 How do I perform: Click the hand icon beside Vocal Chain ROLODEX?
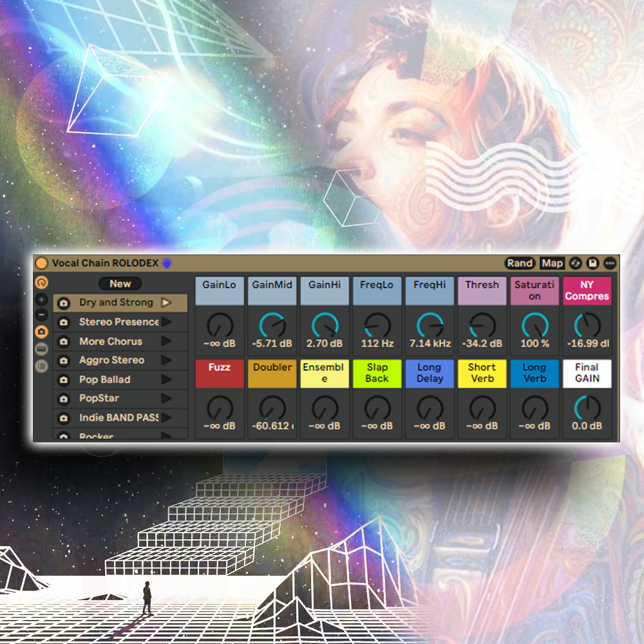(166, 263)
